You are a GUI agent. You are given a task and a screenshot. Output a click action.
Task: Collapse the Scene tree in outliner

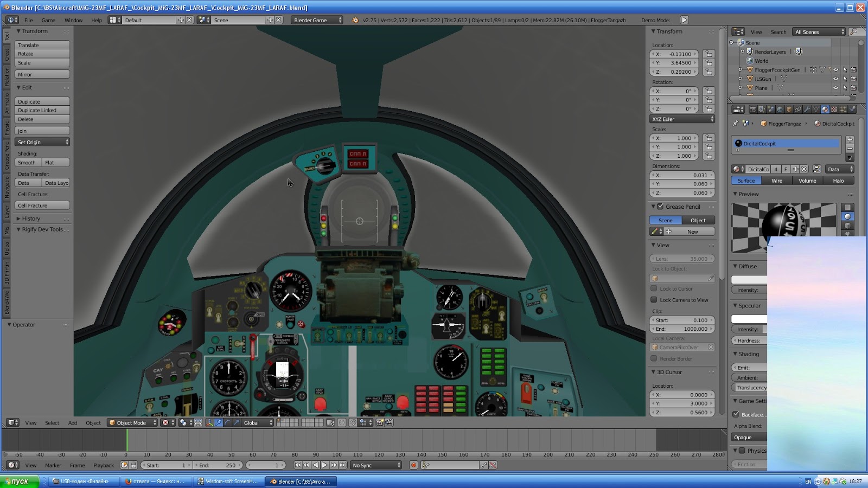731,42
